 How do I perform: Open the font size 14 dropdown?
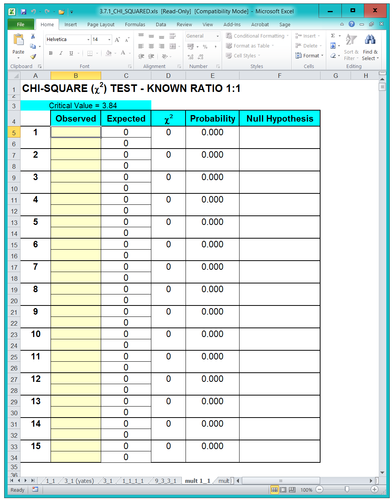109,40
